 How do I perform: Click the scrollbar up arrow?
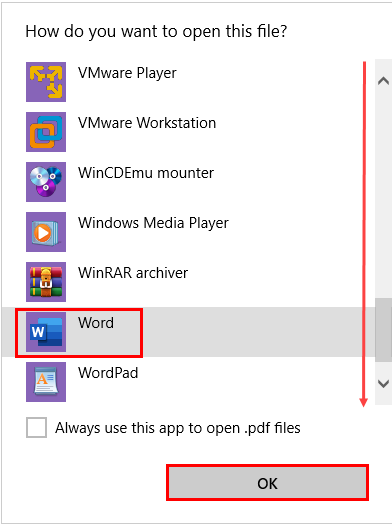383,81
